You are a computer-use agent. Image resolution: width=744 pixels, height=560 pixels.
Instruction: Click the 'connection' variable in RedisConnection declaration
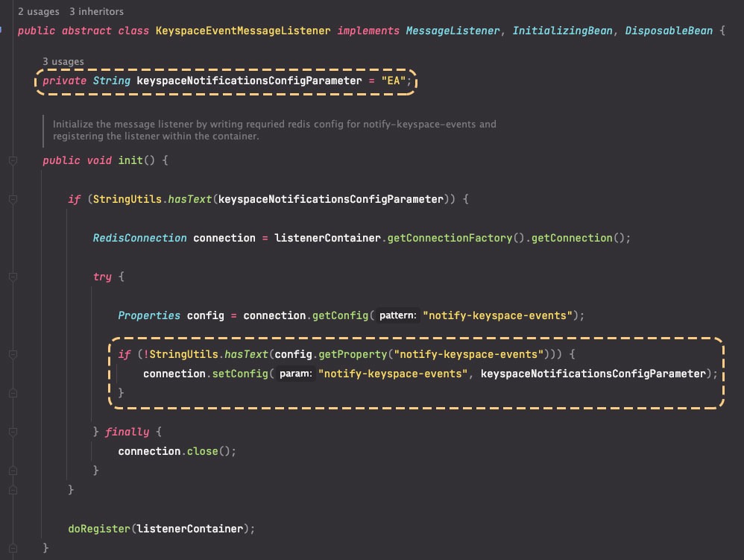pos(224,238)
